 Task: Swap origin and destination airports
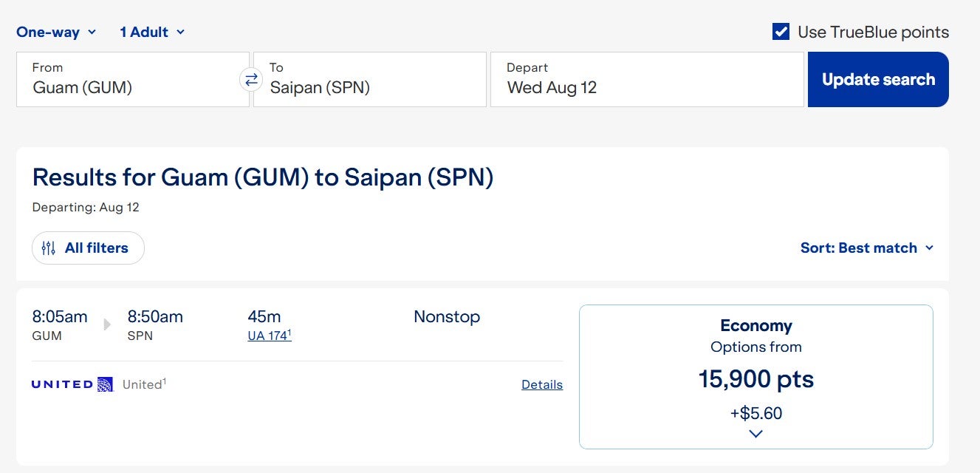point(251,79)
